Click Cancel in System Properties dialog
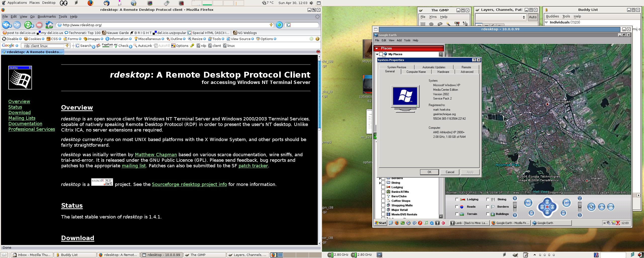 point(450,172)
